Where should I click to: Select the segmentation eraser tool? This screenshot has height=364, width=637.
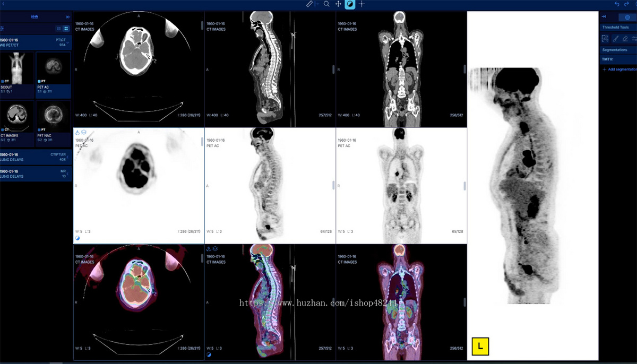tap(625, 38)
